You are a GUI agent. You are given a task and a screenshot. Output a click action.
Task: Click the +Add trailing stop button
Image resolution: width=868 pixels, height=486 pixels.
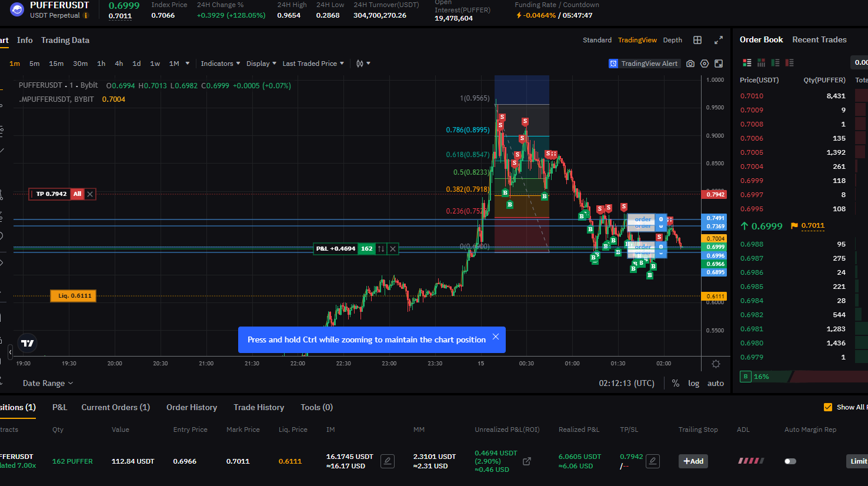[x=693, y=461]
